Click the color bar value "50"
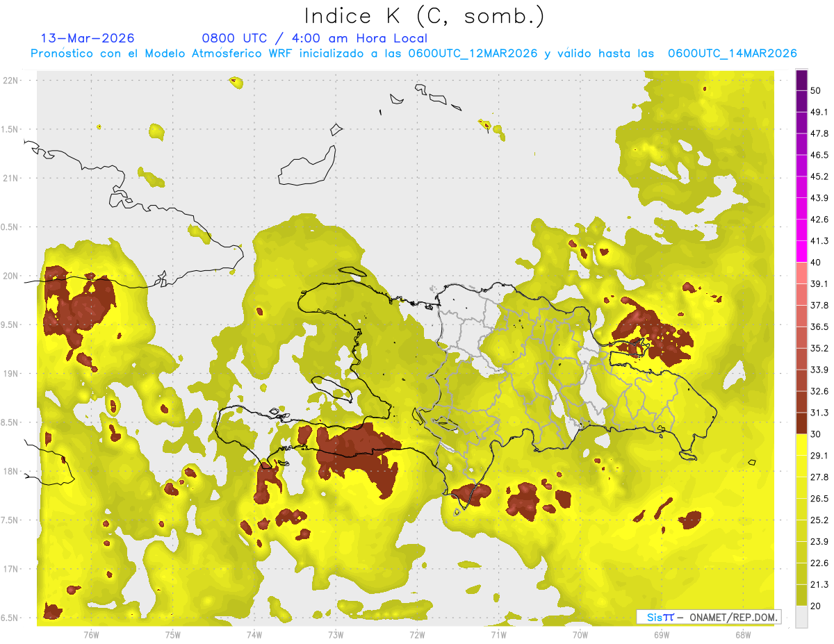 coord(817,91)
